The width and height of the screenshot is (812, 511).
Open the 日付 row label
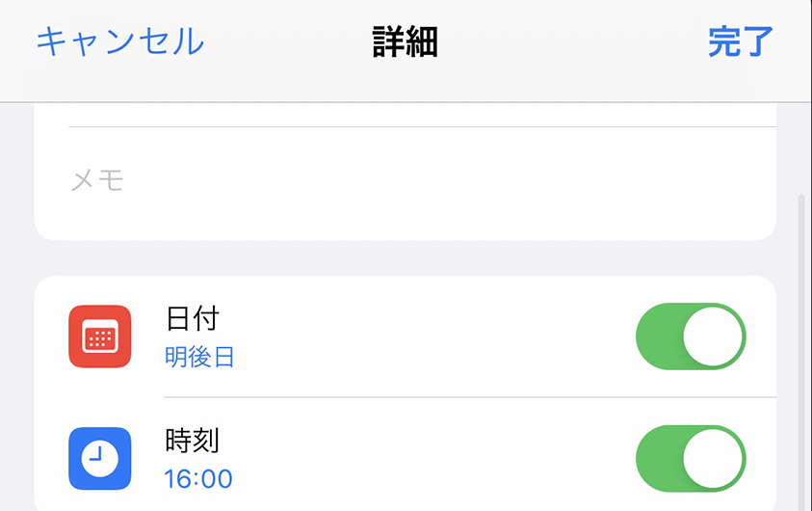pyautogui.click(x=193, y=318)
